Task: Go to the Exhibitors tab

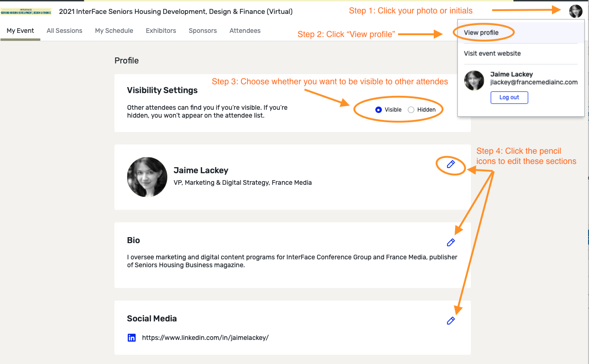Action: tap(161, 31)
